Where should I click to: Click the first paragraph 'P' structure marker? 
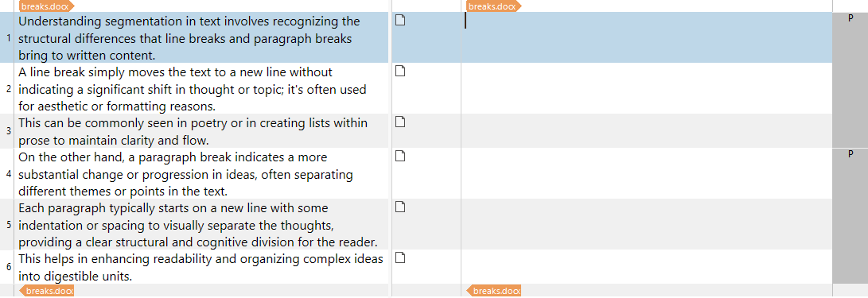coord(850,18)
